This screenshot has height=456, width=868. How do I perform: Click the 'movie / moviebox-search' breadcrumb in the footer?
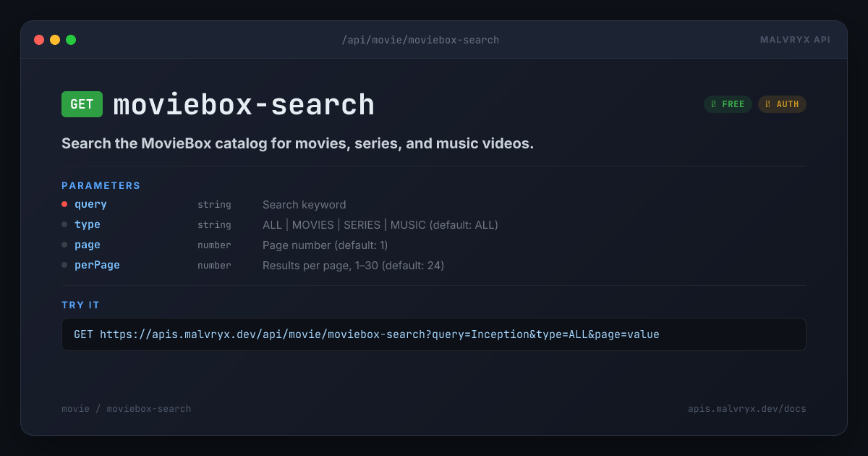[127, 409]
